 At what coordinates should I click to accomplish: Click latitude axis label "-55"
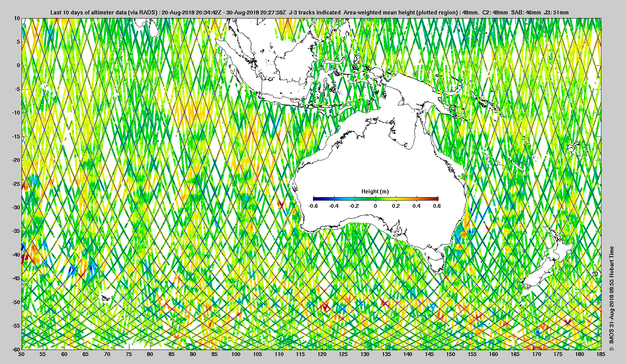click(x=16, y=326)
